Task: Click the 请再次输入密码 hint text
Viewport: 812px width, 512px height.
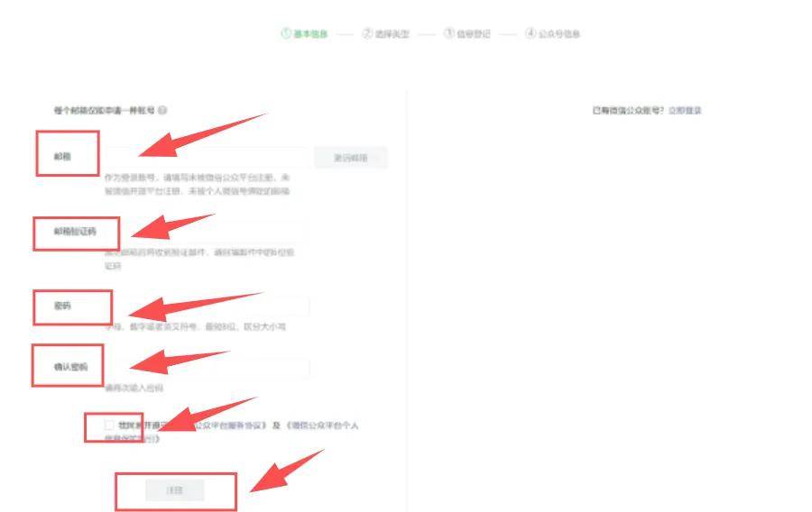Action: (134, 388)
